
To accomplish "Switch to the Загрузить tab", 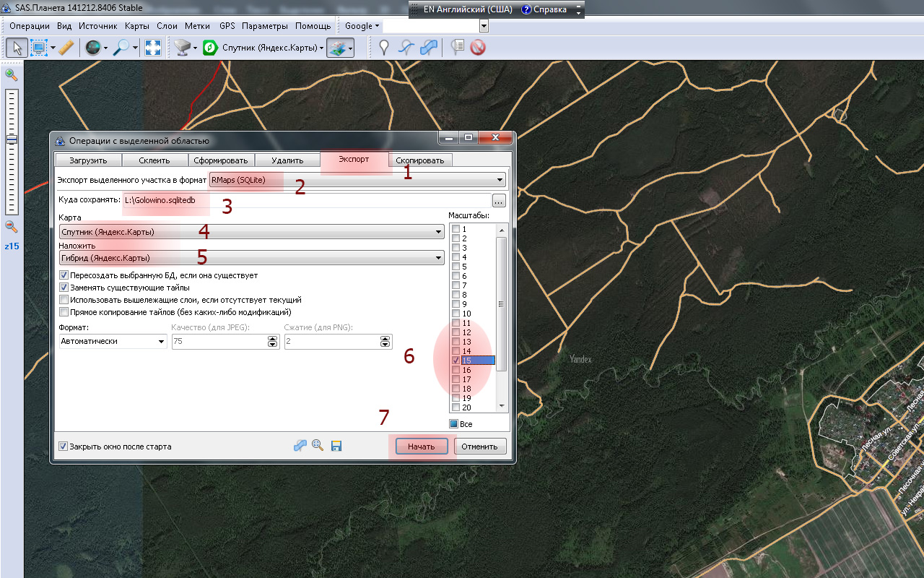I will (x=88, y=160).
